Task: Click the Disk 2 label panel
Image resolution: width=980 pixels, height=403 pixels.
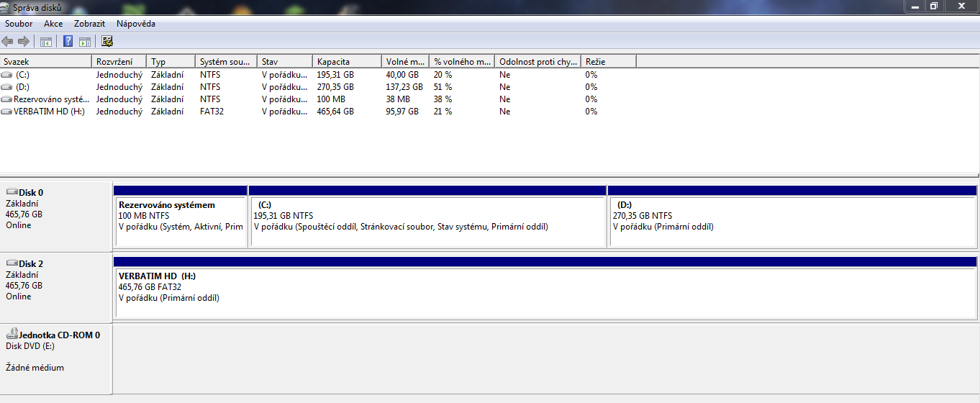Action: (x=55, y=287)
